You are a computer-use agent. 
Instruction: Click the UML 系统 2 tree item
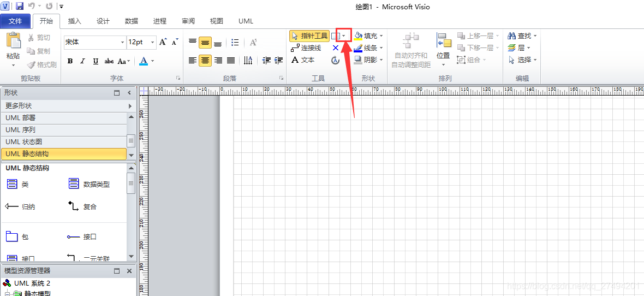coord(32,283)
